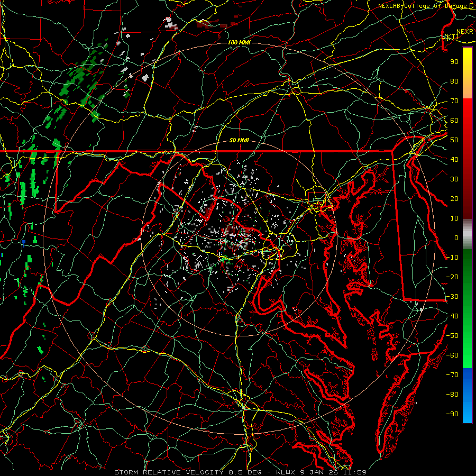Click the -40 value on the velocity scale
This screenshot has height=476, width=476.
click(452, 316)
